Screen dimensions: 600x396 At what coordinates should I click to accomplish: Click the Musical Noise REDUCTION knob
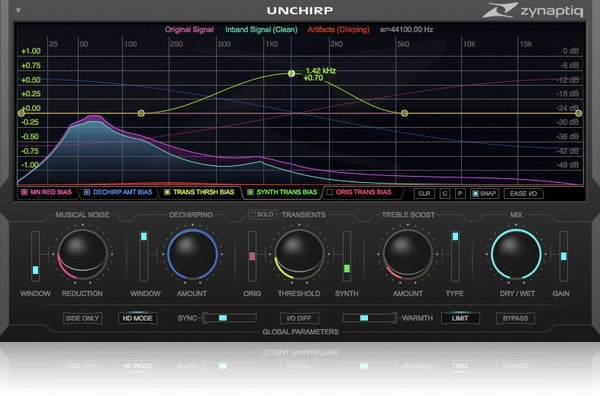click(83, 254)
